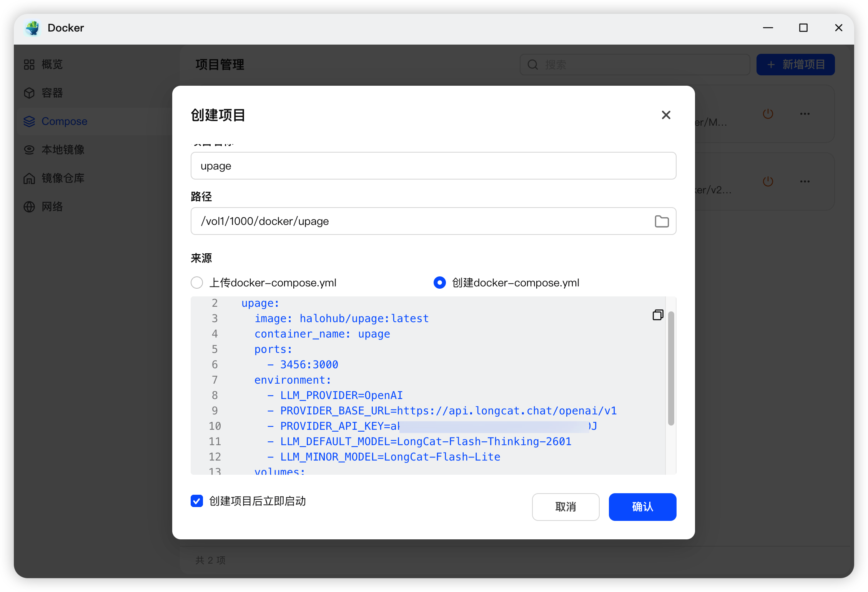Click the 确认 confirm button
Viewport: 868px width, 592px height.
coord(642,507)
